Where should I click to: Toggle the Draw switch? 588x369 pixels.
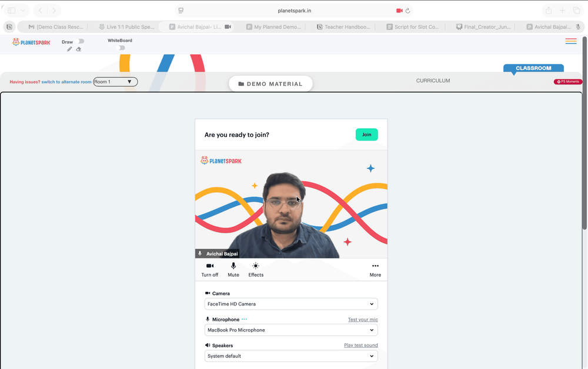pyautogui.click(x=80, y=42)
